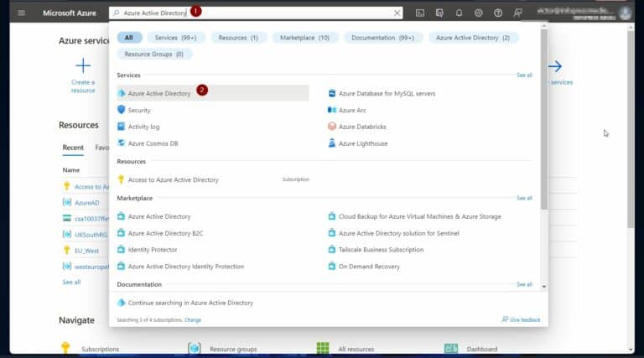The height and width of the screenshot is (358, 644).
Task: Open Azure Active Directory service result
Action: pos(213,93)
